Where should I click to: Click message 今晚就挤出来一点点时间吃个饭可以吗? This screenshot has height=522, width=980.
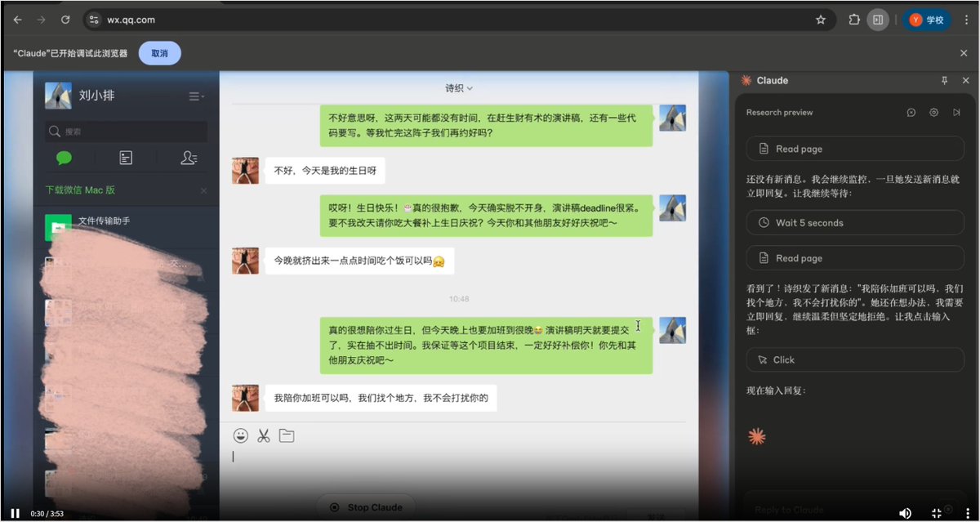point(359,261)
